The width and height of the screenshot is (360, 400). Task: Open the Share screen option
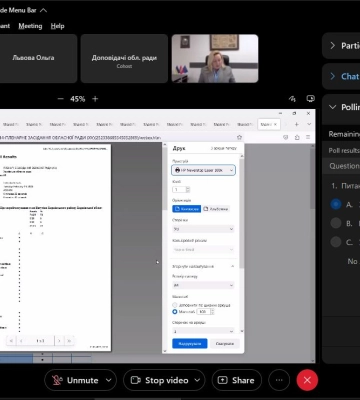click(x=236, y=380)
